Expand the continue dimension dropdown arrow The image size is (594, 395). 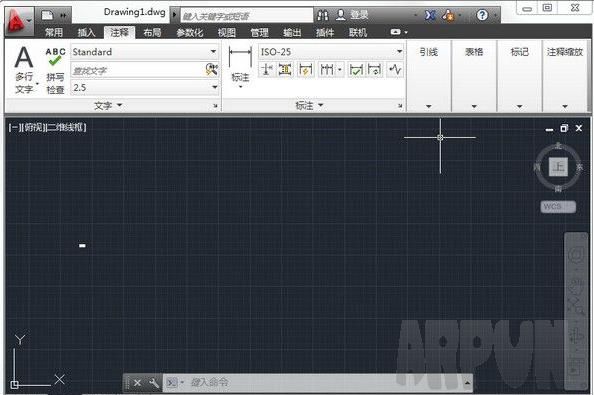[340, 70]
